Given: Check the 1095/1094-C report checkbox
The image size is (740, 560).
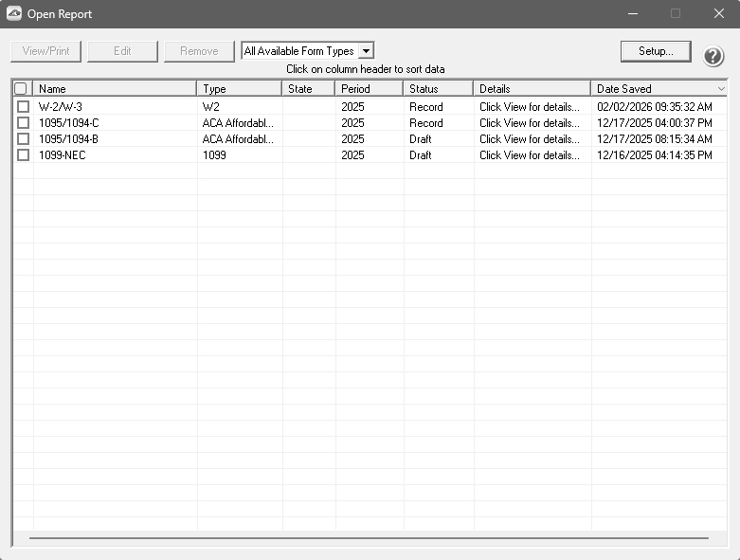Looking at the screenshot, I should pyautogui.click(x=23, y=123).
